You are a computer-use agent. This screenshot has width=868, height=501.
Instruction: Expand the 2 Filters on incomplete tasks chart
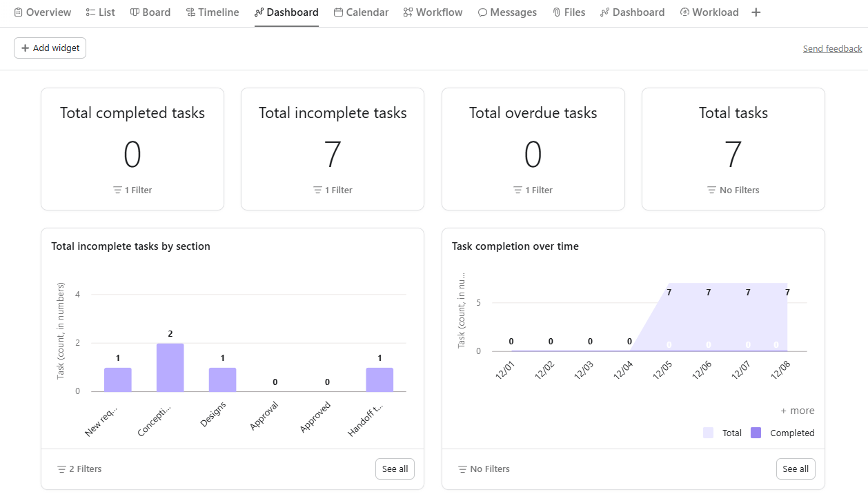click(x=79, y=469)
